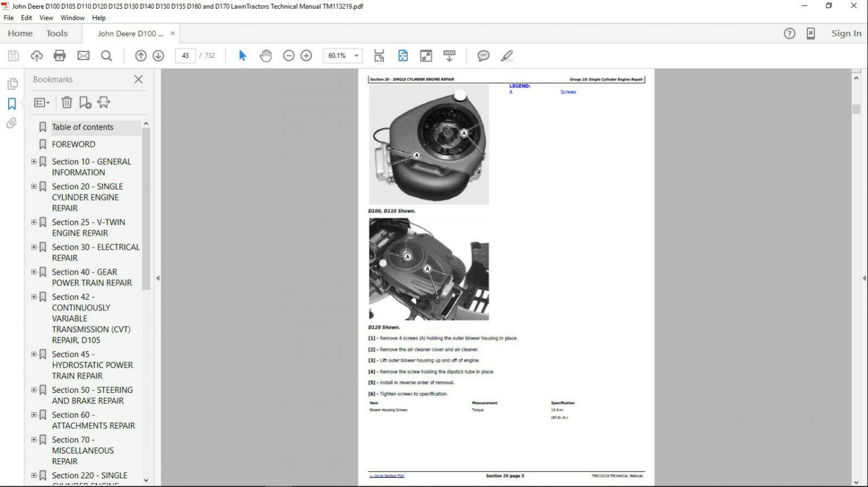Print the manual using the printer icon
The image size is (868, 487).
[x=60, y=56]
